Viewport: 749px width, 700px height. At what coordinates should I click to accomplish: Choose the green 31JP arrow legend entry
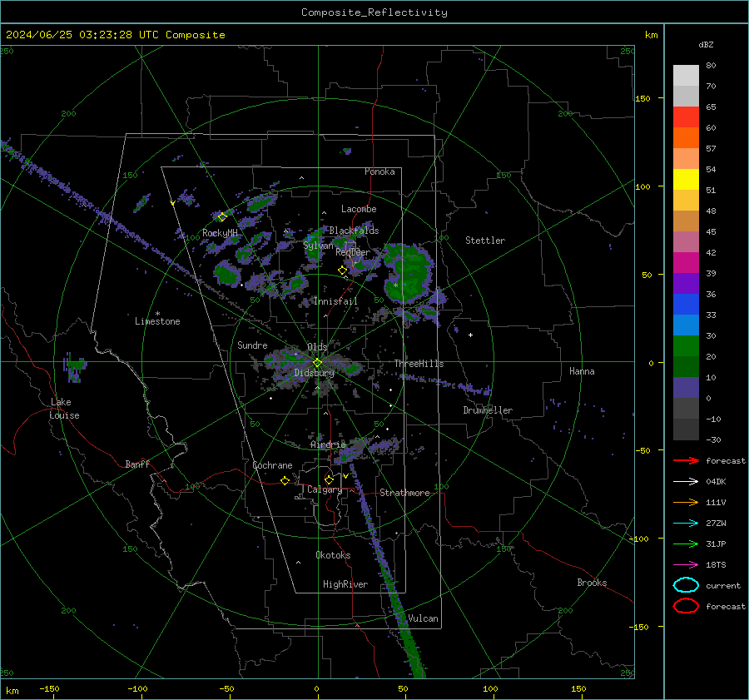pos(686,544)
